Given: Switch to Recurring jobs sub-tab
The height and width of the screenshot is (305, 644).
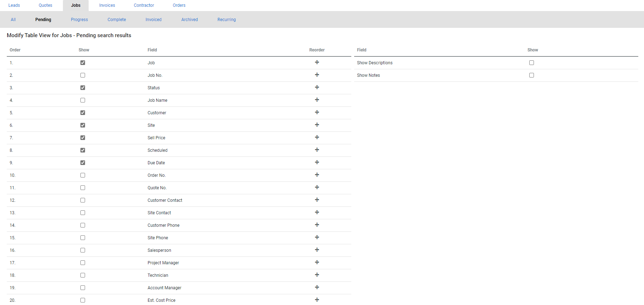Looking at the screenshot, I should point(227,20).
